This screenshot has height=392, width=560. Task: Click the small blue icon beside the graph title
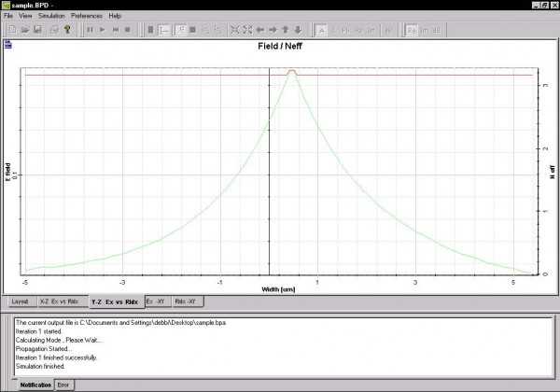tap(8, 44)
